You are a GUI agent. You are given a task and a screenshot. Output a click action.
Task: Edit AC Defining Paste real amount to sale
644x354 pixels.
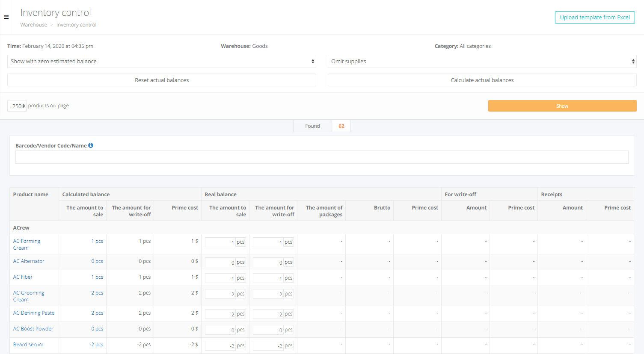click(220, 314)
